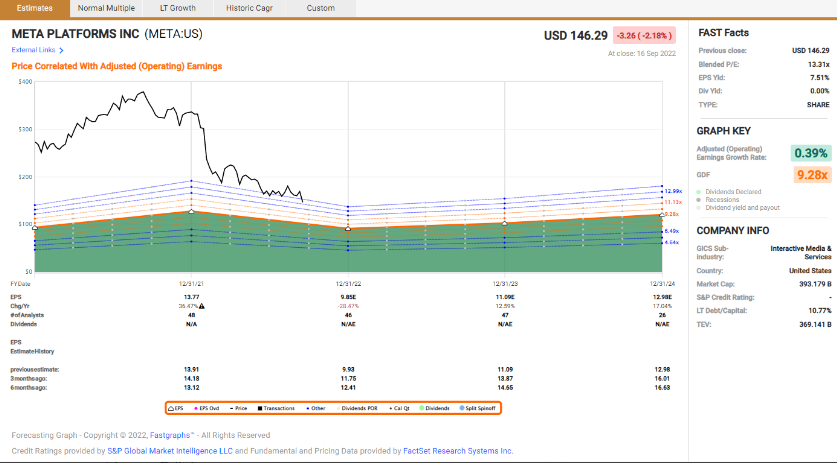
Task: Click the USD 146.29 headline price
Action: (575, 36)
